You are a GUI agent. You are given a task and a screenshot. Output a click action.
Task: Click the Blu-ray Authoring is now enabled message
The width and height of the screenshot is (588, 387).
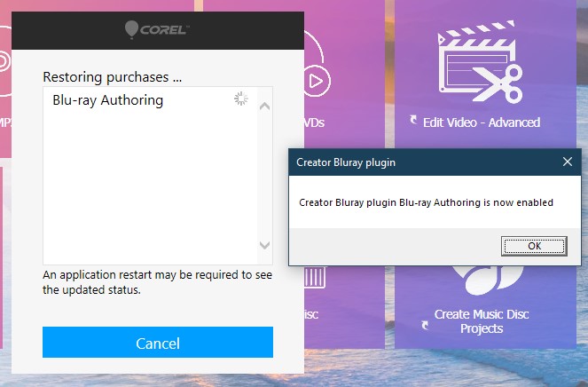(x=426, y=202)
